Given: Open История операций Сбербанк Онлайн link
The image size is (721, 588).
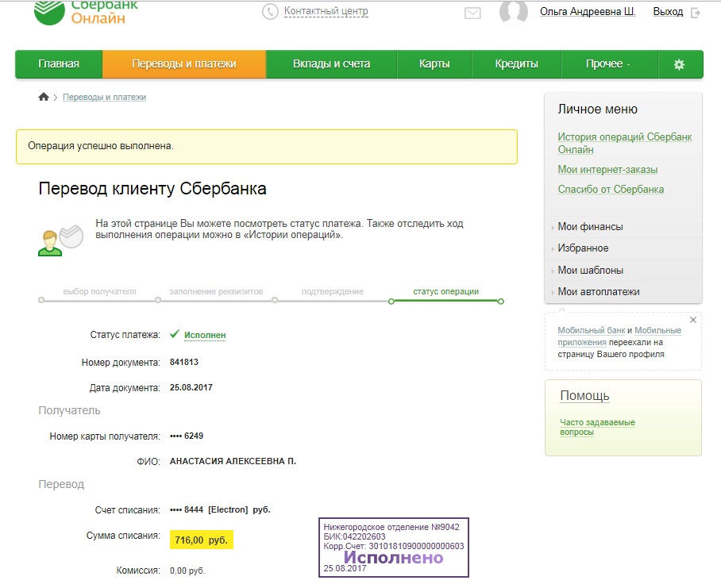Looking at the screenshot, I should click(x=624, y=144).
